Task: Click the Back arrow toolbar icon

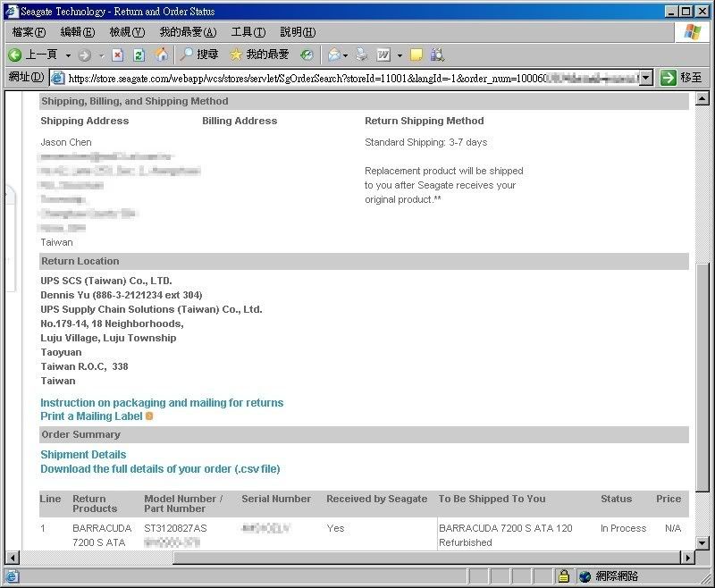Action: [x=14, y=55]
